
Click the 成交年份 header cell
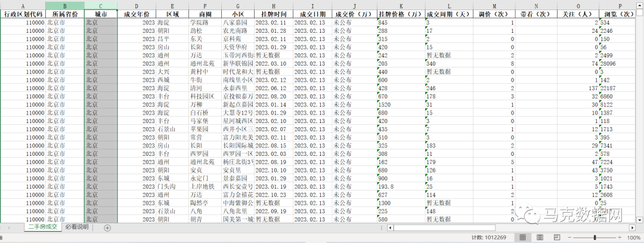point(137,14)
